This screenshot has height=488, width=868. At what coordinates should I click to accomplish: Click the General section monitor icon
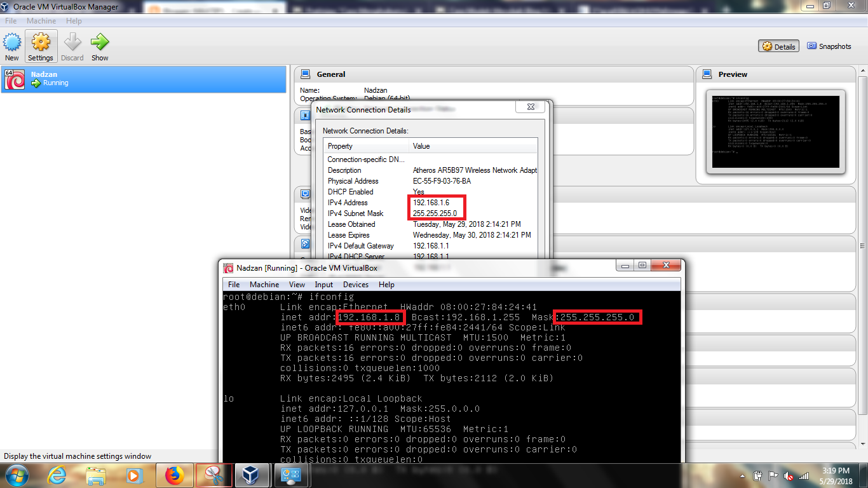point(306,74)
